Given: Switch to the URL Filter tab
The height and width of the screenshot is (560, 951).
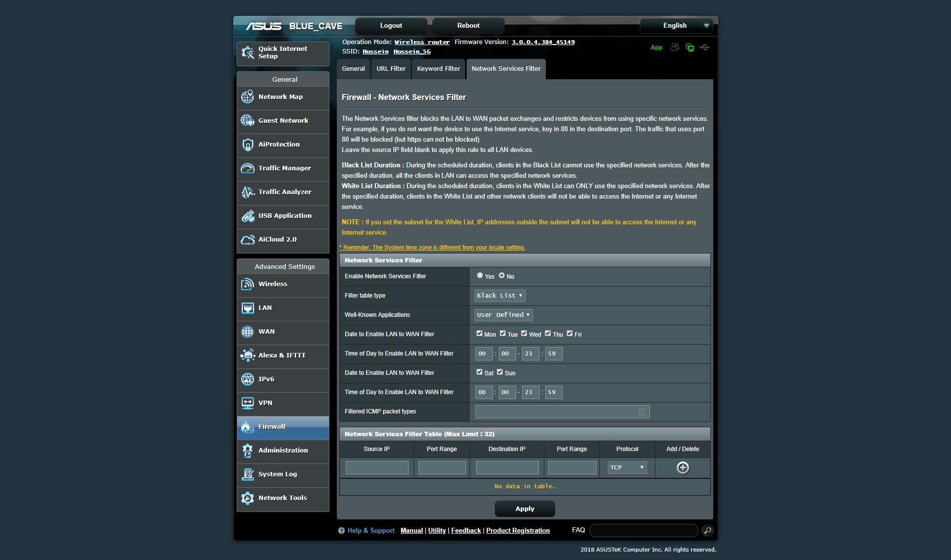Looking at the screenshot, I should coord(391,69).
